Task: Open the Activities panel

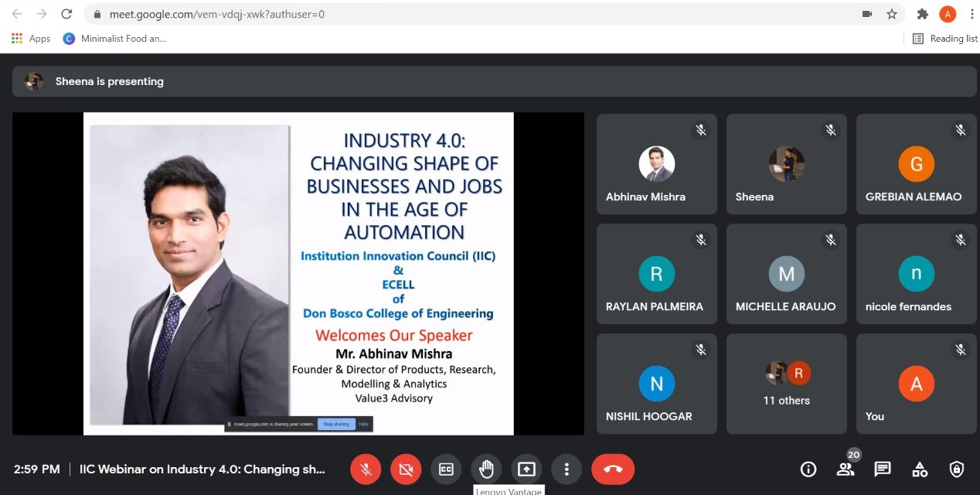Action: (920, 469)
